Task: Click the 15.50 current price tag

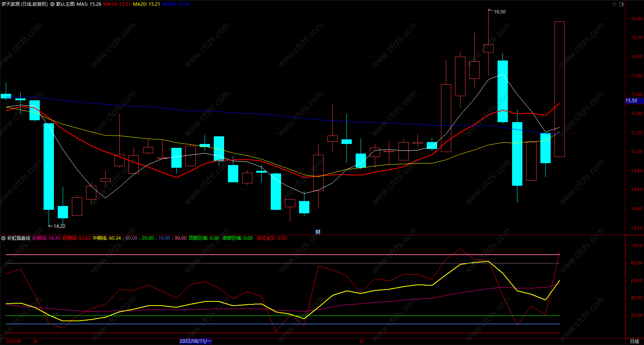Action: tap(634, 101)
